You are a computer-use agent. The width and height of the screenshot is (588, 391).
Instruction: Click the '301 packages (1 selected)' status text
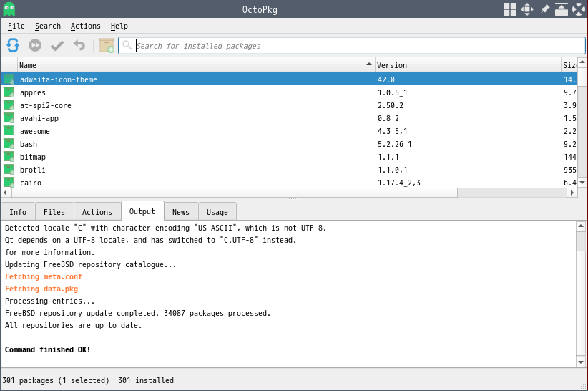tap(56, 380)
